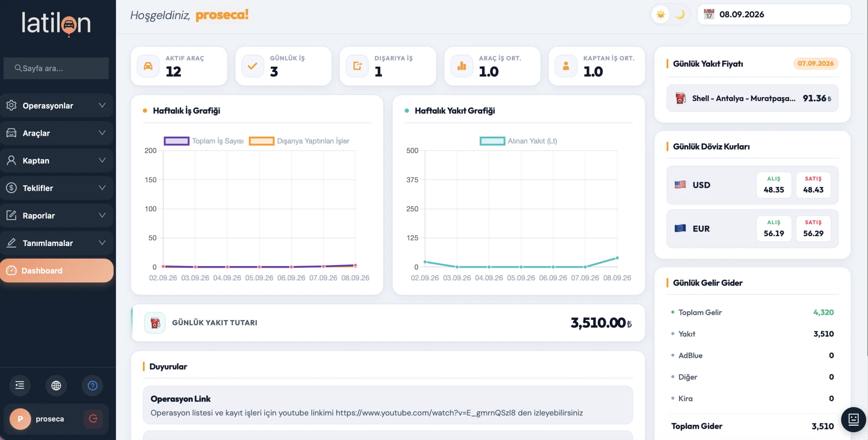
Task: Expand the Teklifler menu chevron
Action: 102,188
